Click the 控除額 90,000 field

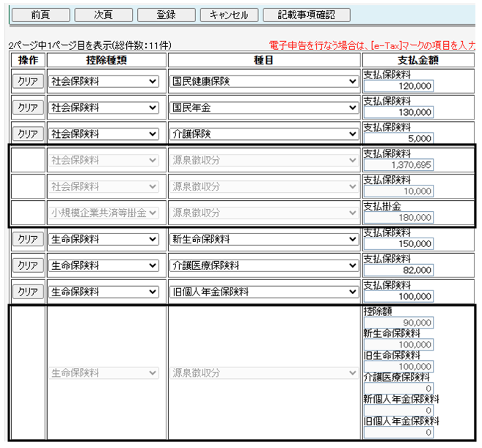click(x=398, y=323)
